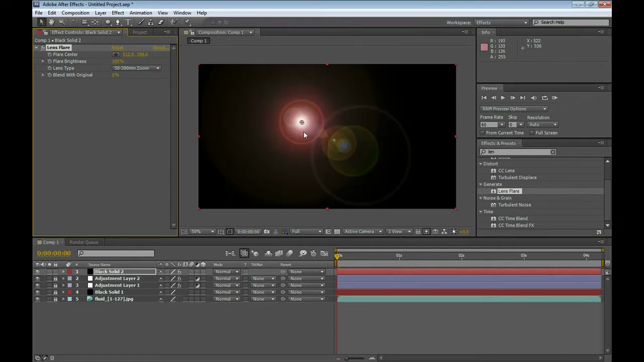Select the Pen tool
This screenshot has height=362, width=644.
[118, 22]
